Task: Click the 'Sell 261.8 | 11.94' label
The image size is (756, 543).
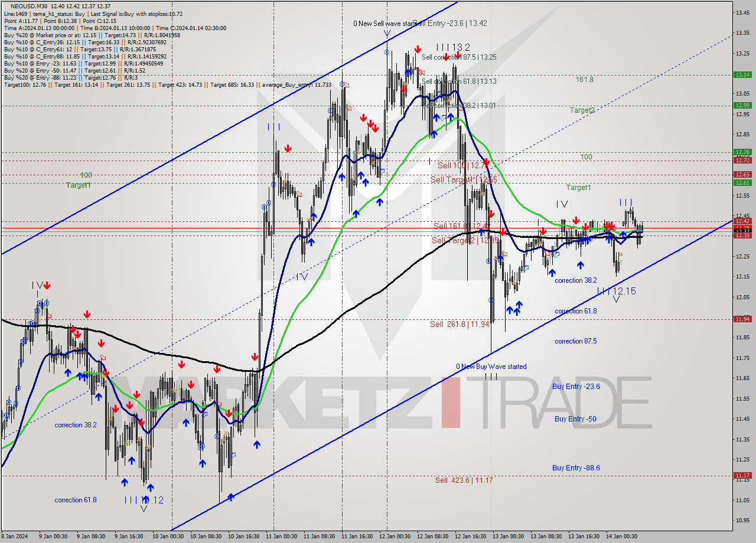Action: coord(460,324)
